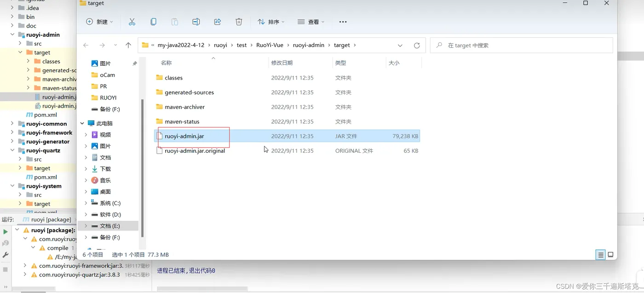The image size is (644, 293).
Task: Sort by 修改日期 column header
Action: [x=282, y=63]
